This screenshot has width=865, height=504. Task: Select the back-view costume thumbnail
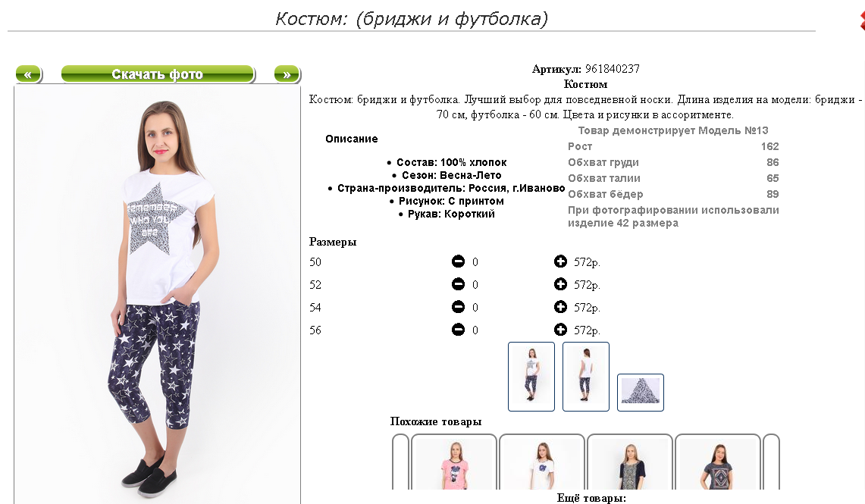click(586, 376)
